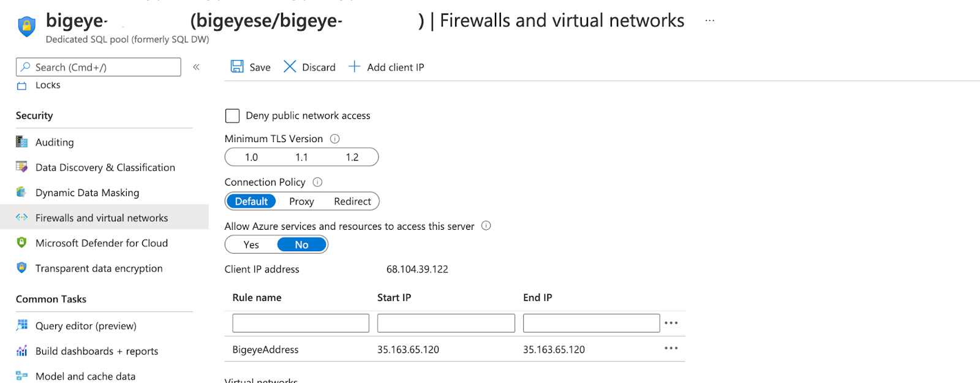Open Dynamic Data Masking page

point(87,192)
